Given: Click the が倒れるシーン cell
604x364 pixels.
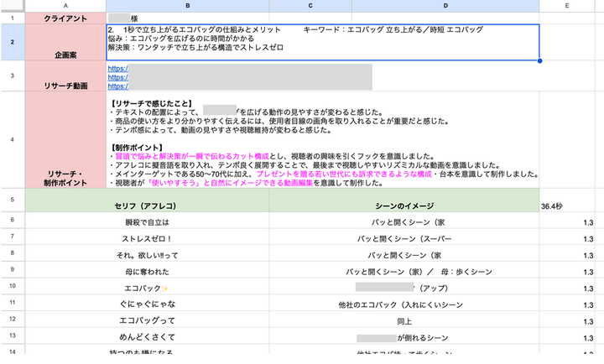Looking at the screenshot, I should click(404, 336).
